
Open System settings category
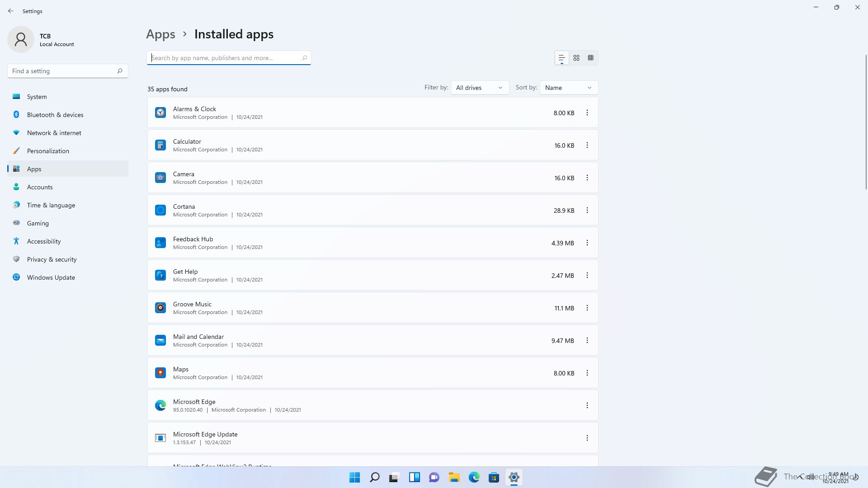[x=68, y=97]
